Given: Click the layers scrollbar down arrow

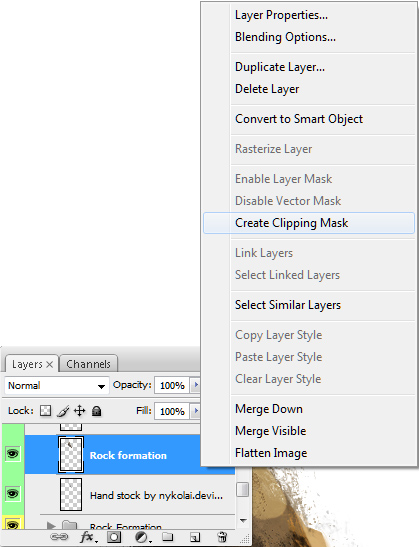Looking at the screenshot, I should click(243, 520).
